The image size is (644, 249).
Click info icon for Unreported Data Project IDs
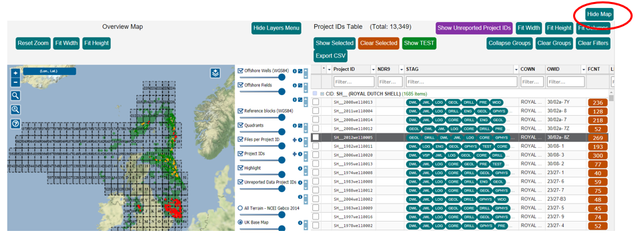pyautogui.click(x=300, y=183)
